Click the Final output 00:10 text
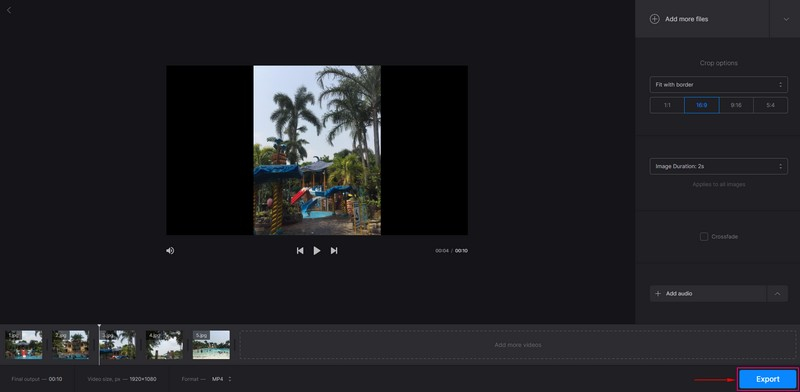Viewport: 800px width, 392px height. click(x=37, y=379)
